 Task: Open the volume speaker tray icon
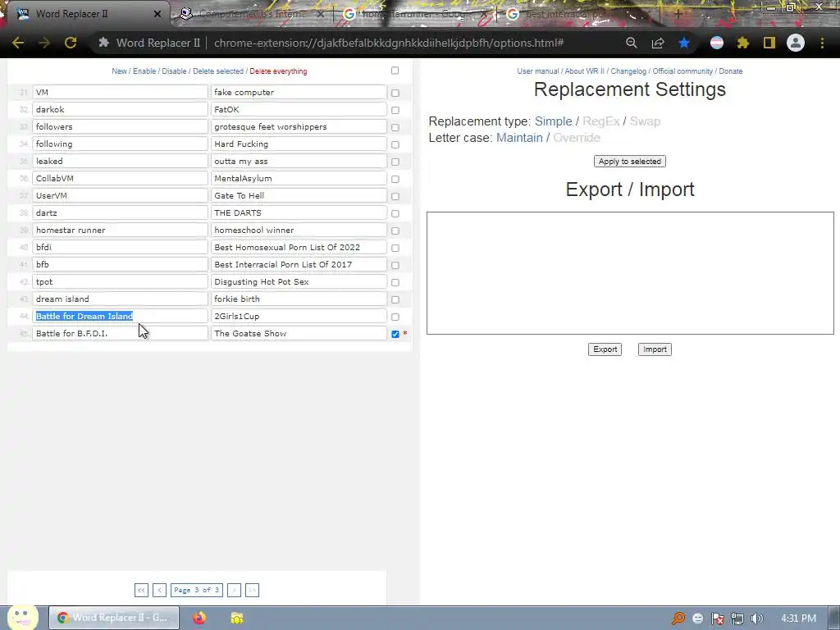757,619
